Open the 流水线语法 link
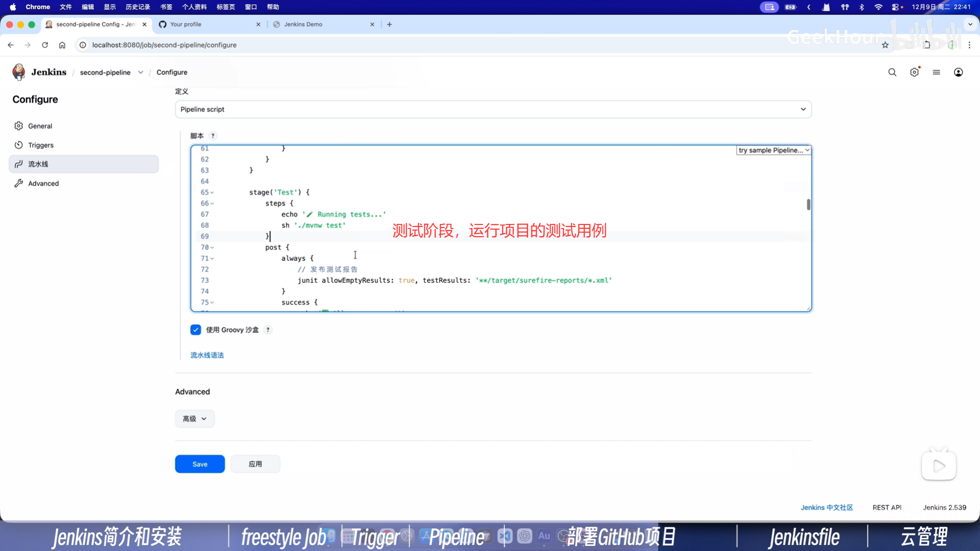Screen dimensions: 980x551 pyautogui.click(x=207, y=355)
